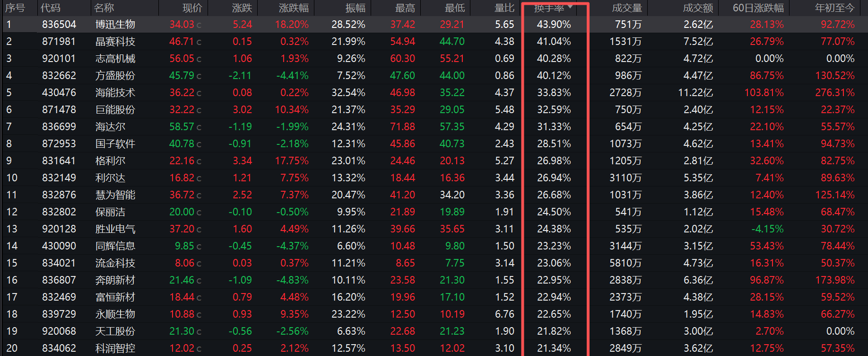
Task: Click the 6.76 volume ratio of 永顺生物
Action: coord(504,314)
